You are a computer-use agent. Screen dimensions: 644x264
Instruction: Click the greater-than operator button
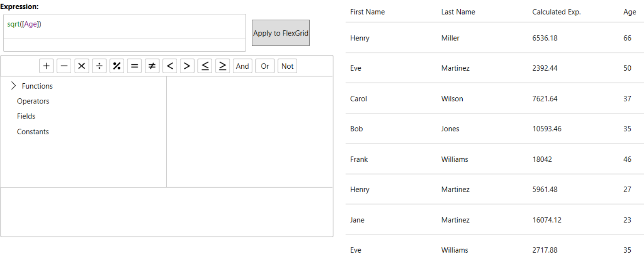tap(187, 66)
